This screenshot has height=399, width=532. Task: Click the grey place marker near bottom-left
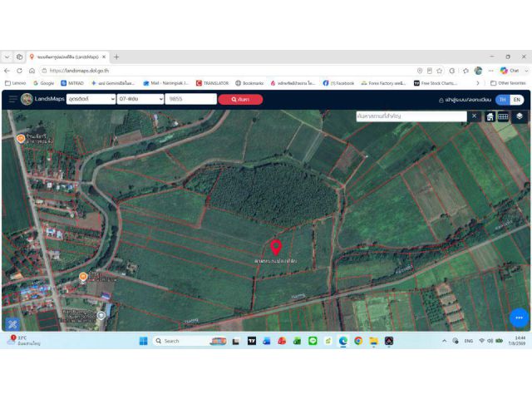pos(101,316)
